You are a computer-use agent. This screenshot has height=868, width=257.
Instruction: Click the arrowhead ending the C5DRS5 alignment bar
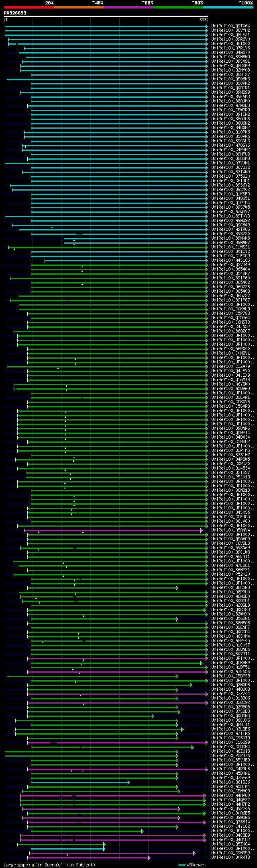[x=177, y=676]
